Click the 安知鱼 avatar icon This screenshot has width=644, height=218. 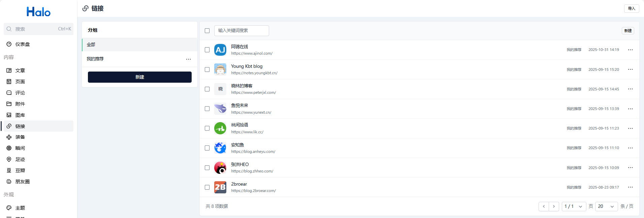(x=220, y=148)
